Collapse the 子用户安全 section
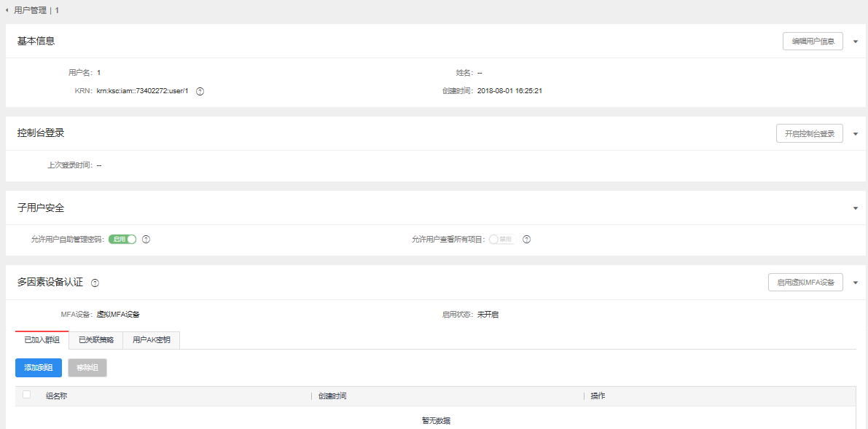The image size is (868, 429). [856, 208]
